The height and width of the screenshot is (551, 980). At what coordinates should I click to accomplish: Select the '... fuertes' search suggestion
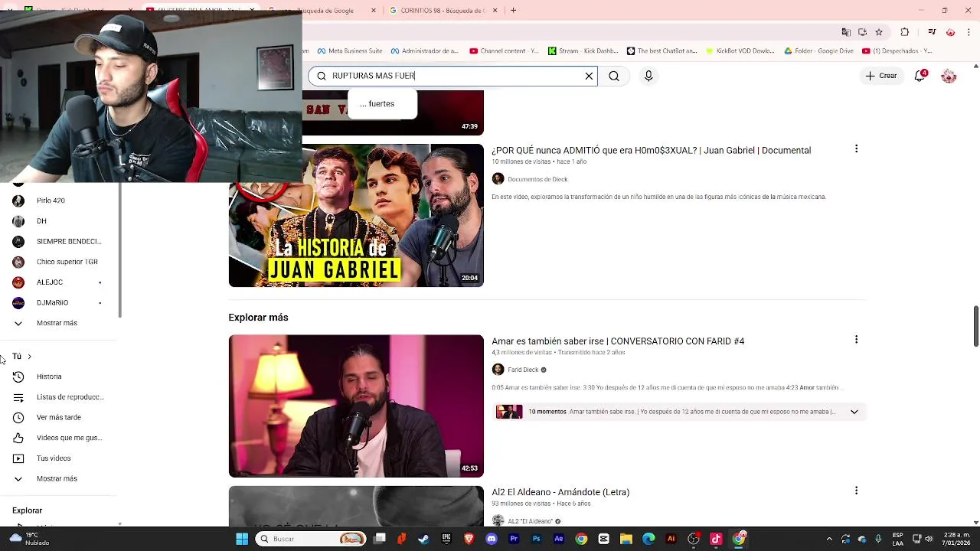click(382, 104)
